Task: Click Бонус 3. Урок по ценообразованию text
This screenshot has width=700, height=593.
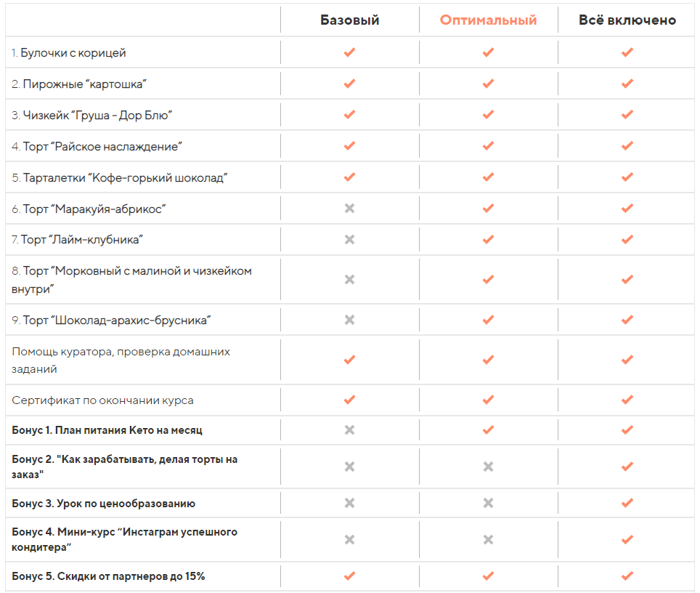Action: [x=104, y=504]
